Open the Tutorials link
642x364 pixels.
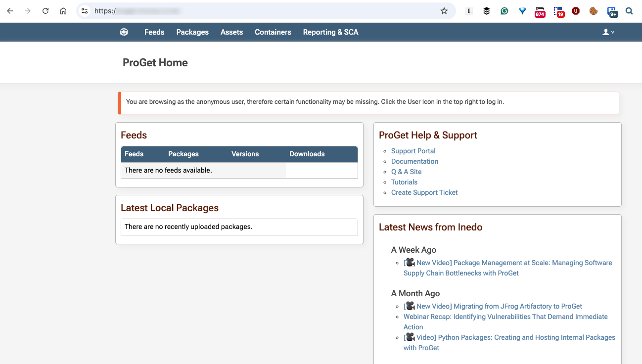[x=405, y=182]
